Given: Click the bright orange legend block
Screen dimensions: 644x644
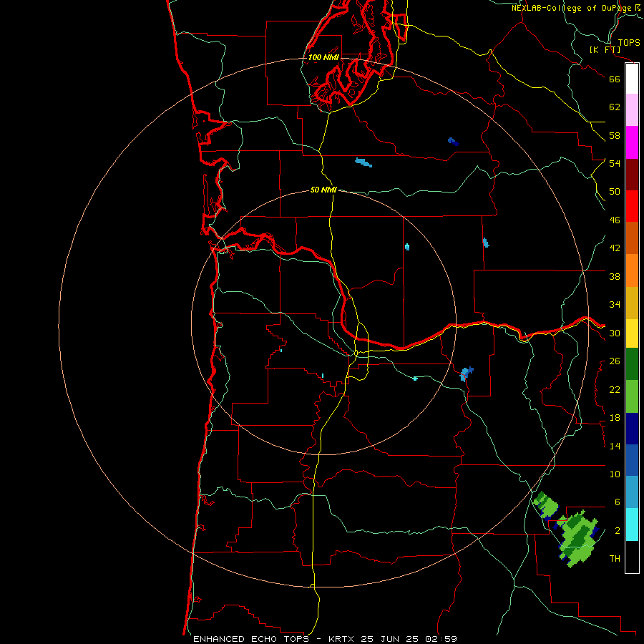Looking at the screenshot, I should [632, 270].
